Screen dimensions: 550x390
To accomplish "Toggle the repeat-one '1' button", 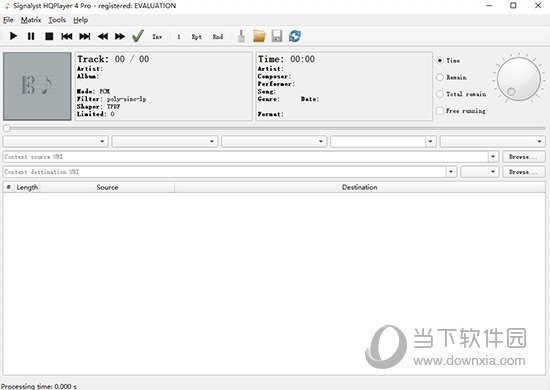I will pos(179,36).
